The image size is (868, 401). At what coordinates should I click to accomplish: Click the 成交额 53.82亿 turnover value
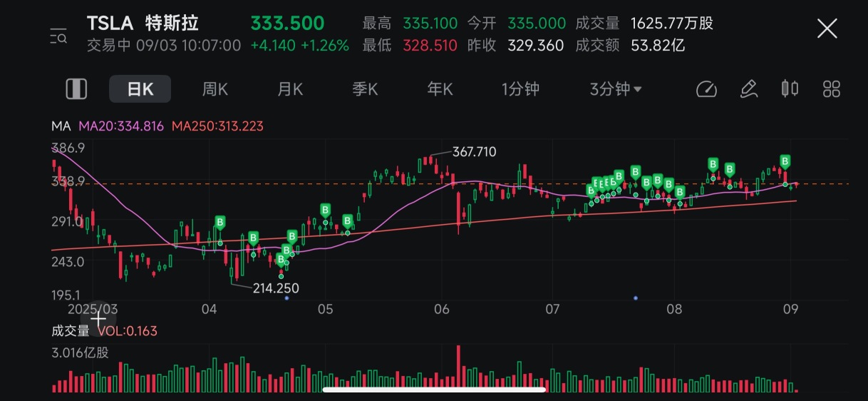(x=630, y=46)
